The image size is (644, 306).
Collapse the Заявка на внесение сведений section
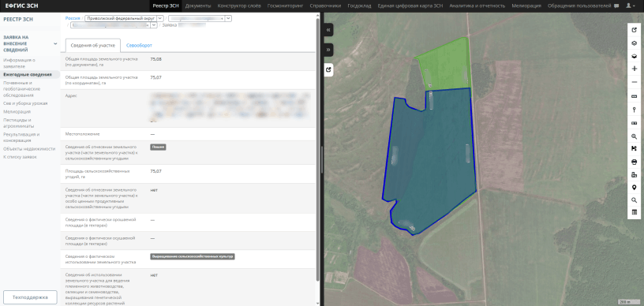[x=55, y=43]
